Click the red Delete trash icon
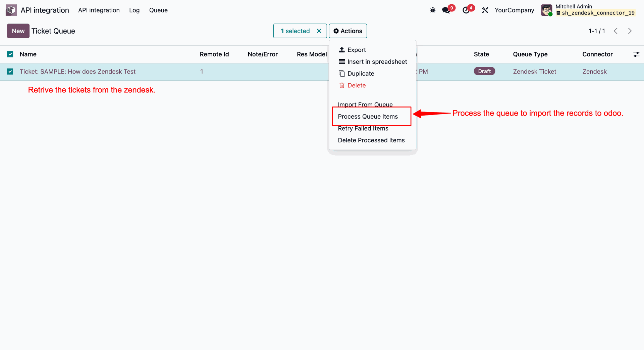 click(342, 85)
